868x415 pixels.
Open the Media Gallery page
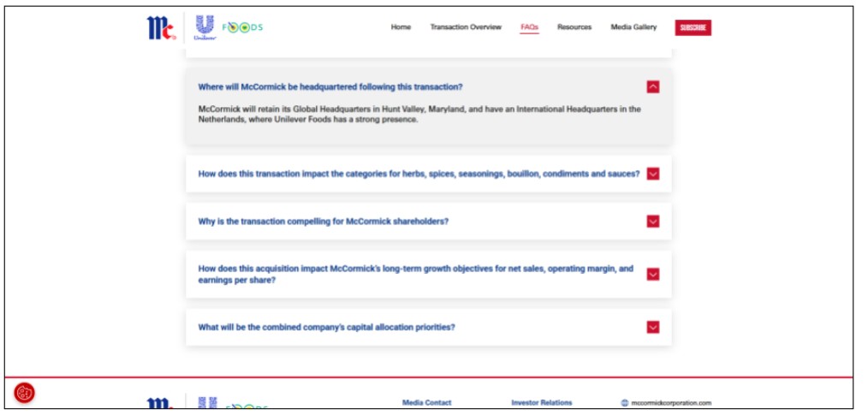tap(633, 27)
